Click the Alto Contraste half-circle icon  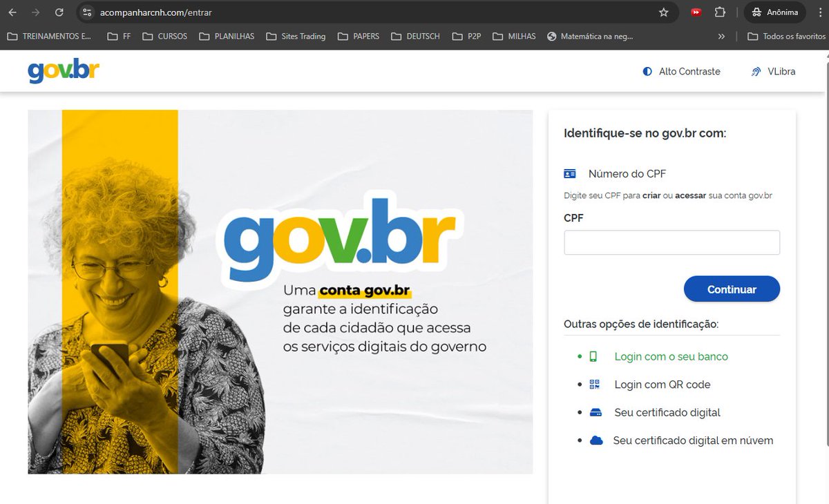[x=647, y=71]
